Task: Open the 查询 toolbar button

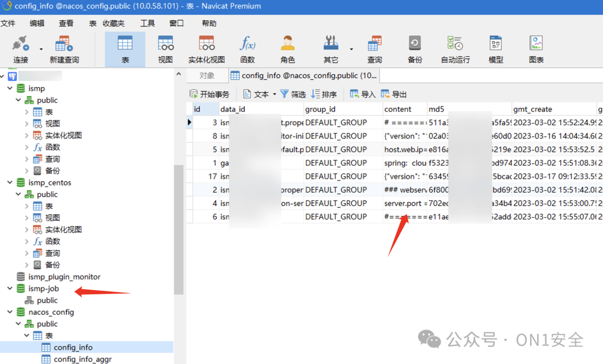Action: tap(375, 49)
